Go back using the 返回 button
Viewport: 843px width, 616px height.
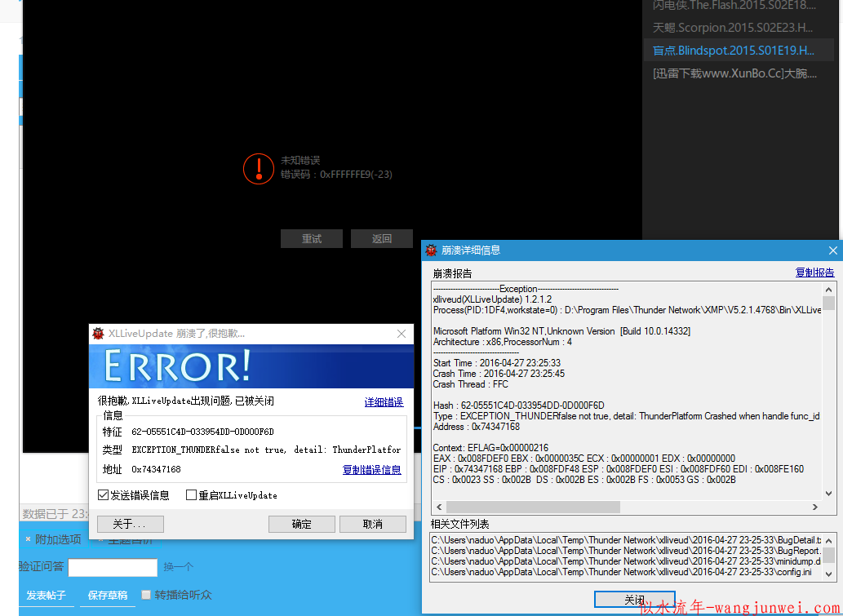point(382,239)
